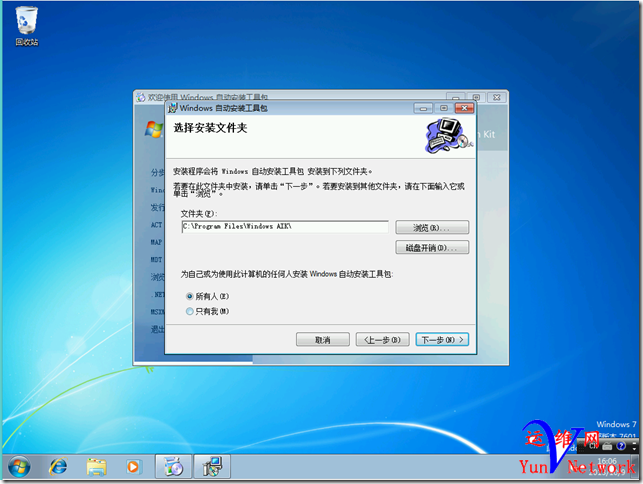Click the 选择安装文件夹 heading text
This screenshot has height=484, width=643.
pyautogui.click(x=210, y=128)
